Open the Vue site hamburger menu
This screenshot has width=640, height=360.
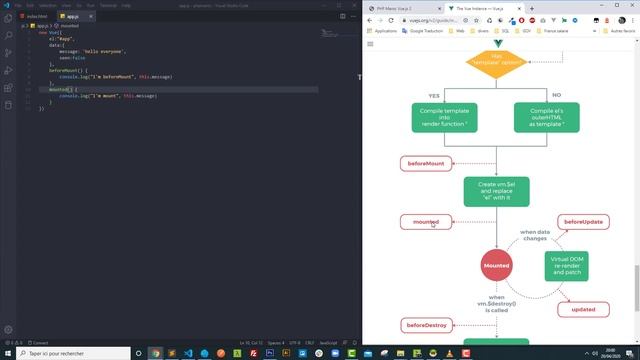pyautogui.click(x=370, y=44)
